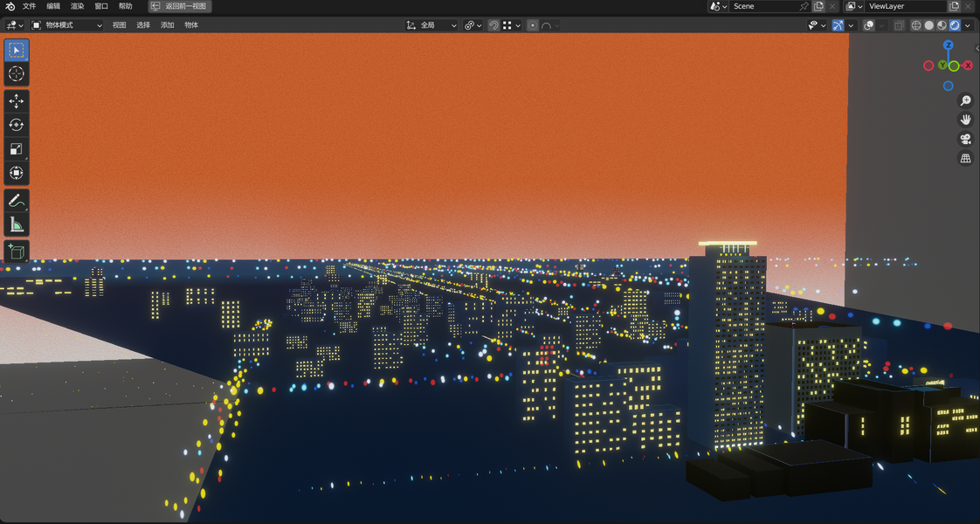Open the 视图 viewport menu
Viewport: 980px width, 524px height.
coord(120,25)
